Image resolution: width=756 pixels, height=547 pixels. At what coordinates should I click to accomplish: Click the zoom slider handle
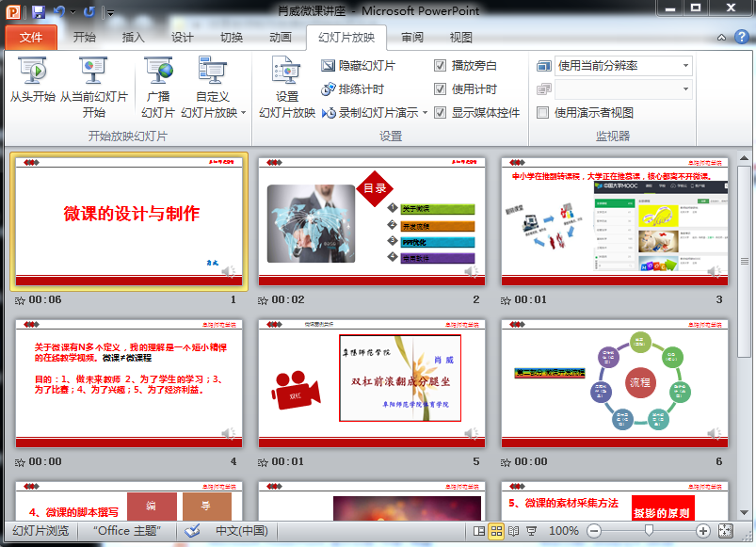pyautogui.click(x=649, y=531)
